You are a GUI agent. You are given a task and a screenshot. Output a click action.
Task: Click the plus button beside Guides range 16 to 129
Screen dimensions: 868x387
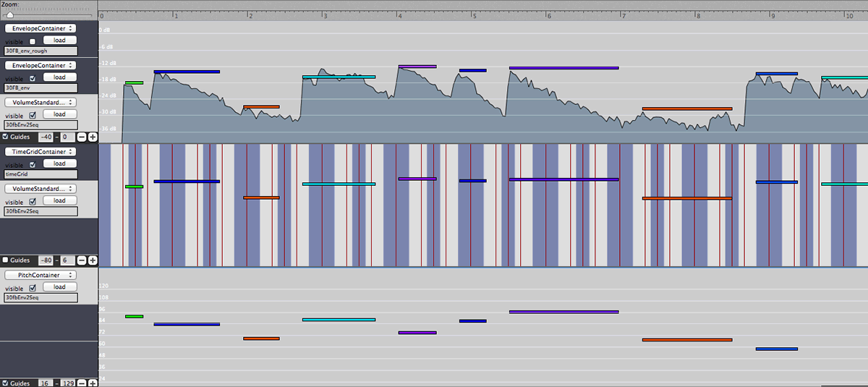pyautogui.click(x=93, y=383)
